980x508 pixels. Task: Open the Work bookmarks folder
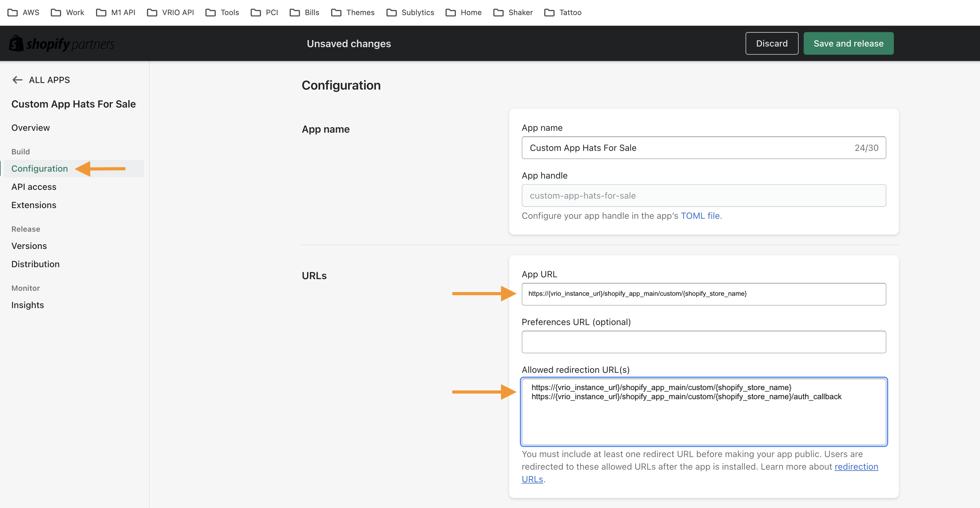click(67, 13)
